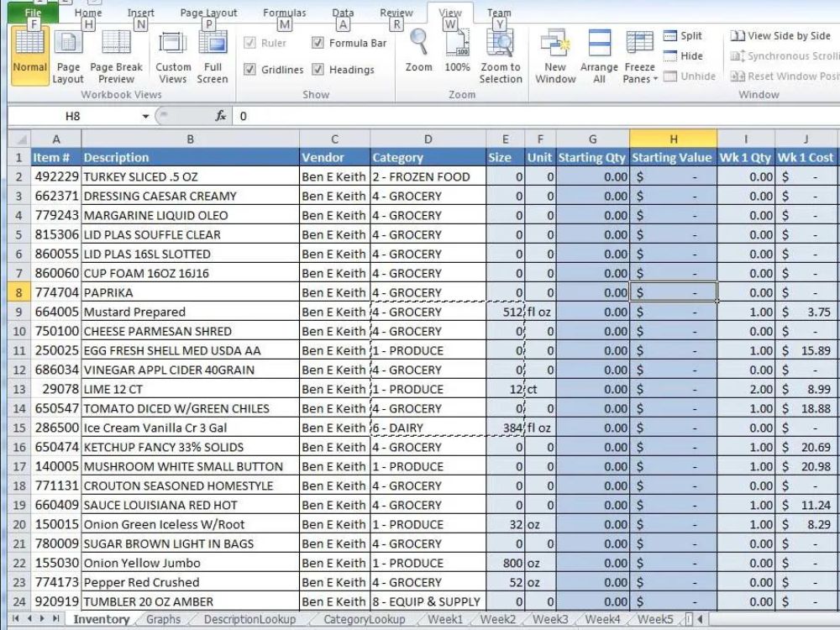840x630 pixels.
Task: Open the Review ribbon tab
Action: pos(396,13)
